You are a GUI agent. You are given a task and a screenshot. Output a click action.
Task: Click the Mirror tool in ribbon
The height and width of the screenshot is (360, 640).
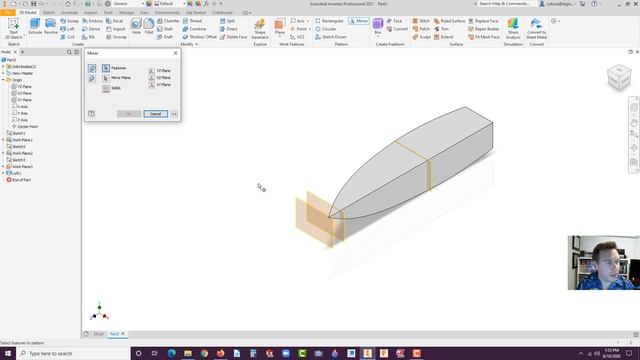coord(359,21)
